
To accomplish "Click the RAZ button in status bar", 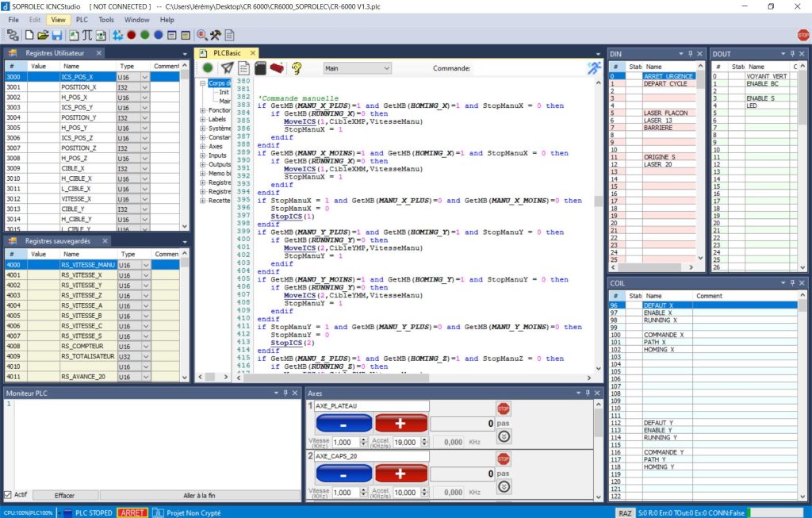I will (x=625, y=512).
